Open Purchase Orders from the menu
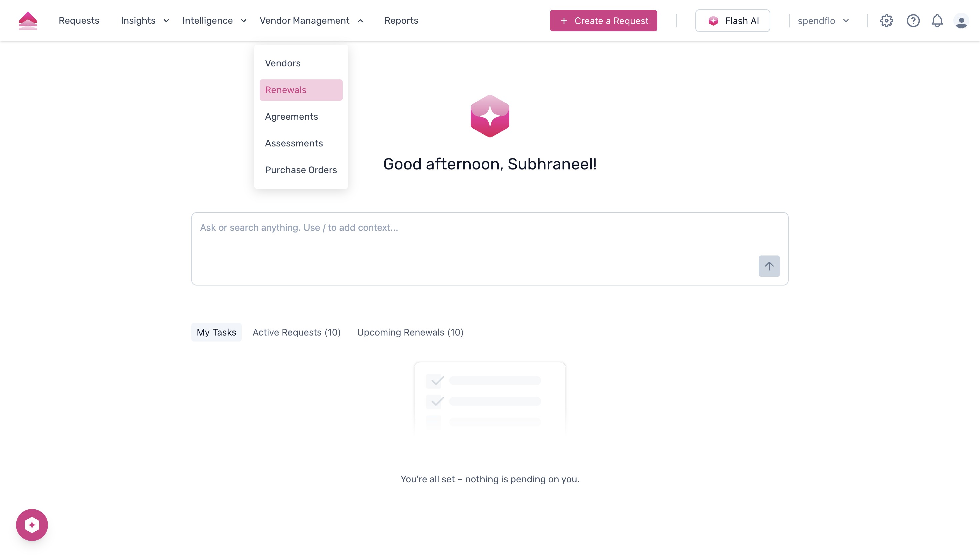Viewport: 980px width, 557px height. click(x=301, y=170)
